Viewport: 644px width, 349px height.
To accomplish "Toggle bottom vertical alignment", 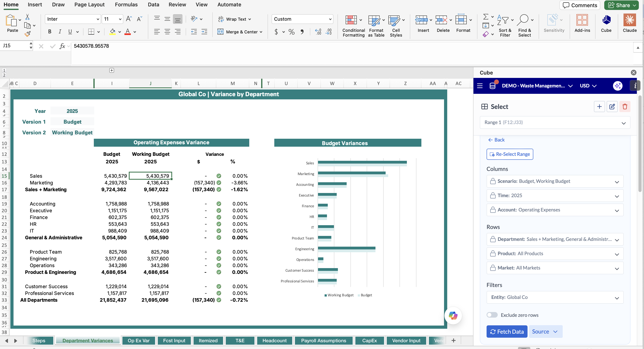I will pyautogui.click(x=178, y=19).
